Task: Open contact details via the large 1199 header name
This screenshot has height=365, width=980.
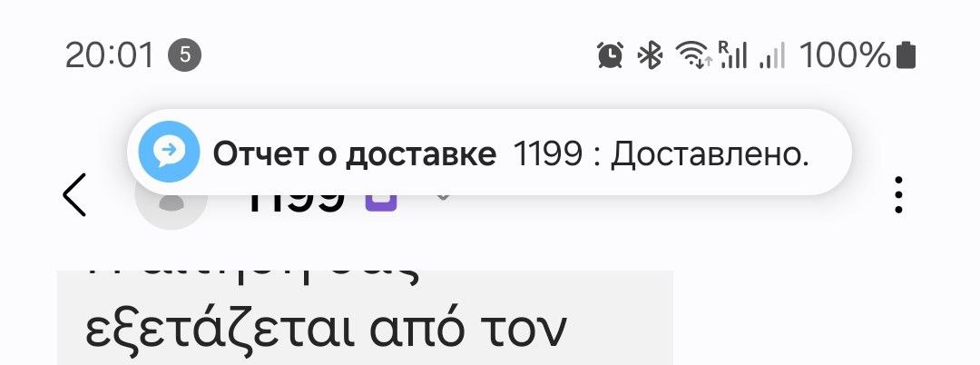Action: (x=297, y=203)
